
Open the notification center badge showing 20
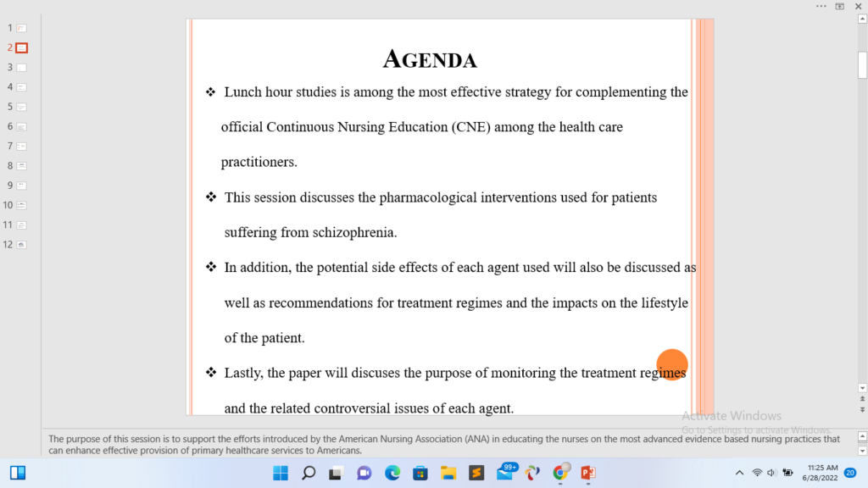pyautogui.click(x=849, y=473)
